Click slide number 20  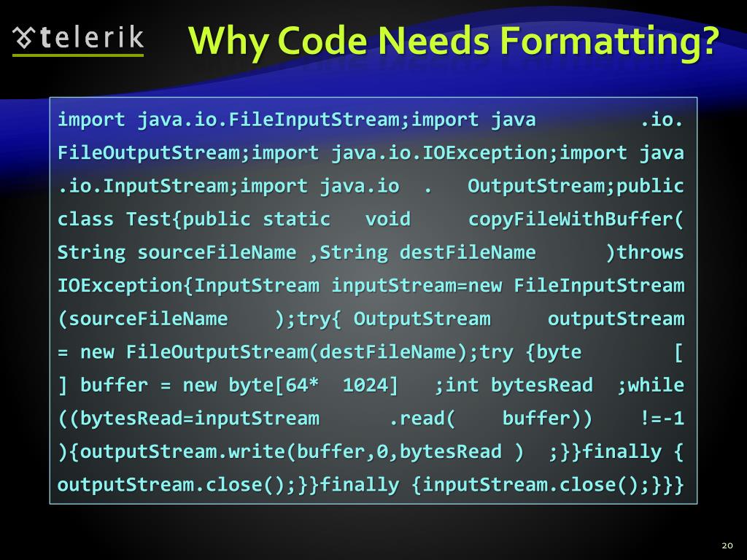pyautogui.click(x=727, y=545)
